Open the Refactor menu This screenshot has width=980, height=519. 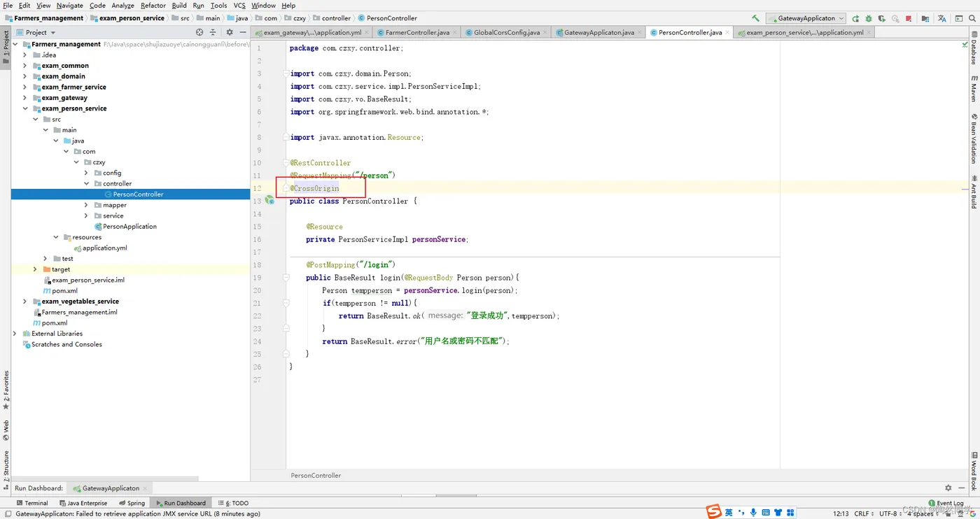[153, 5]
